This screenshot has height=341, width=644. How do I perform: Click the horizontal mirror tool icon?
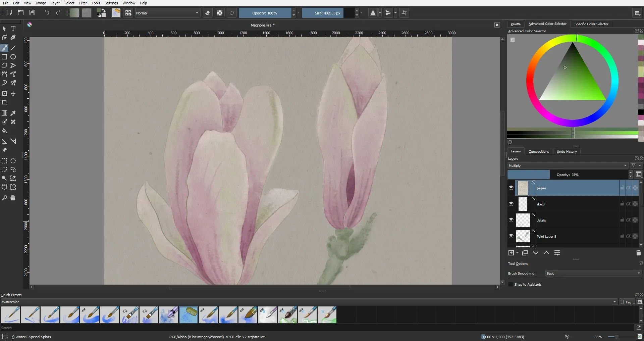point(373,13)
